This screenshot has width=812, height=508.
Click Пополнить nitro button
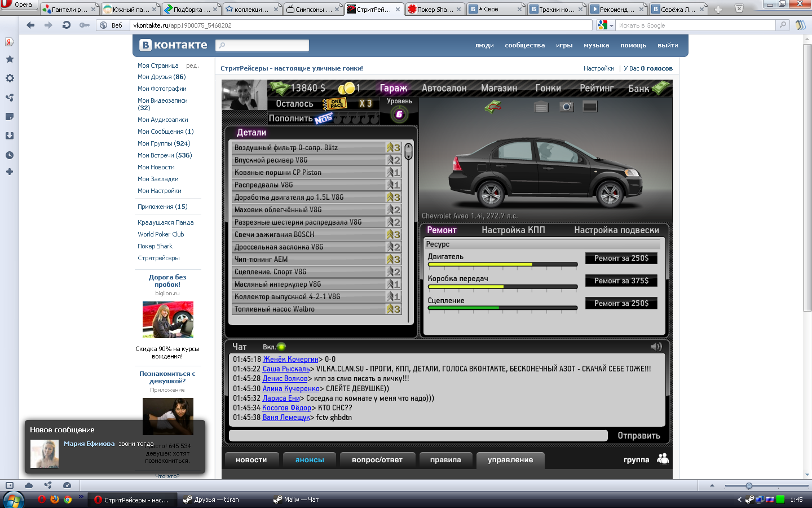pyautogui.click(x=290, y=119)
